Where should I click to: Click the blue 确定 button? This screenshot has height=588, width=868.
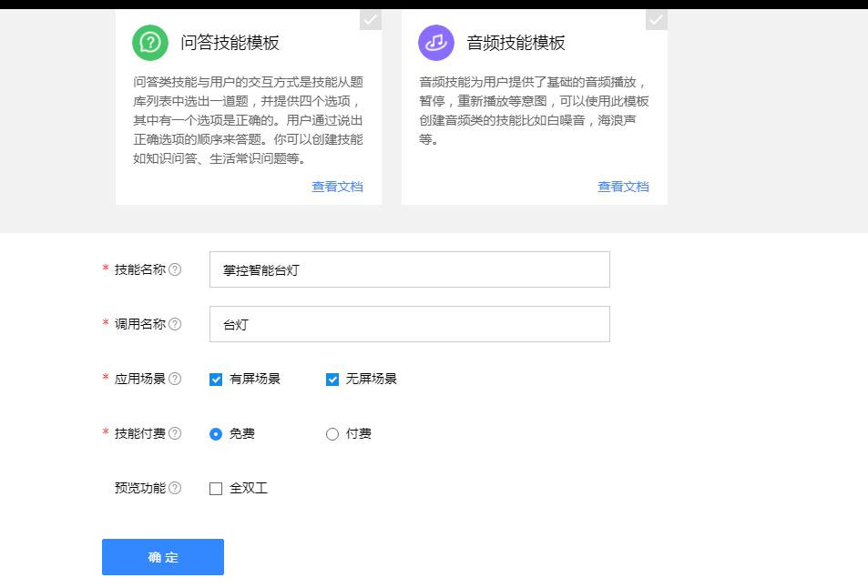coord(163,557)
